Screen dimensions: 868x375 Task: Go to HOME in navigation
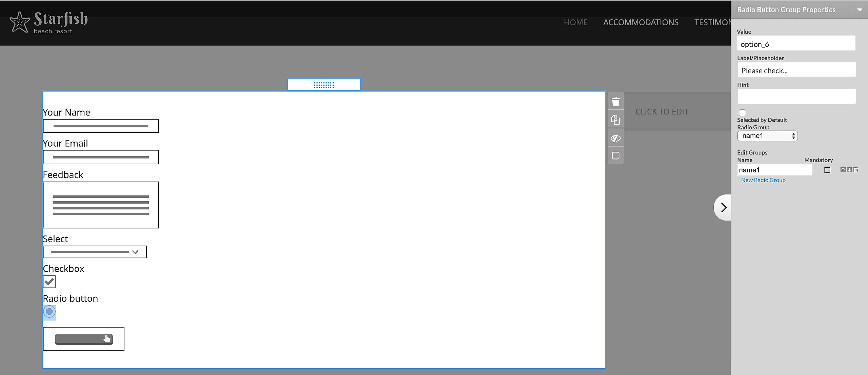pyautogui.click(x=575, y=22)
